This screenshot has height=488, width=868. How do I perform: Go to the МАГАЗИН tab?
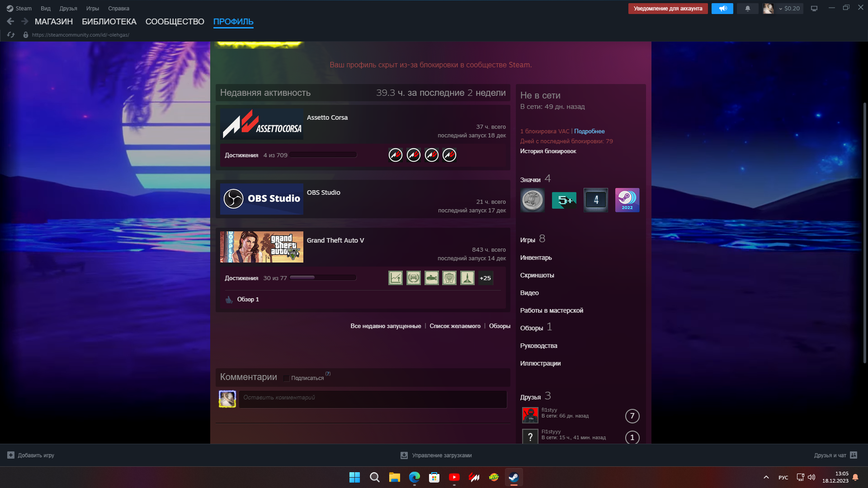pos(54,22)
